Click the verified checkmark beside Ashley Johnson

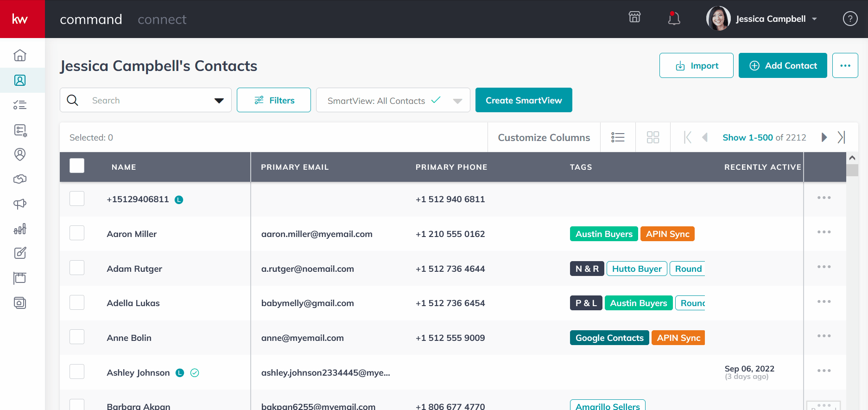pos(195,372)
